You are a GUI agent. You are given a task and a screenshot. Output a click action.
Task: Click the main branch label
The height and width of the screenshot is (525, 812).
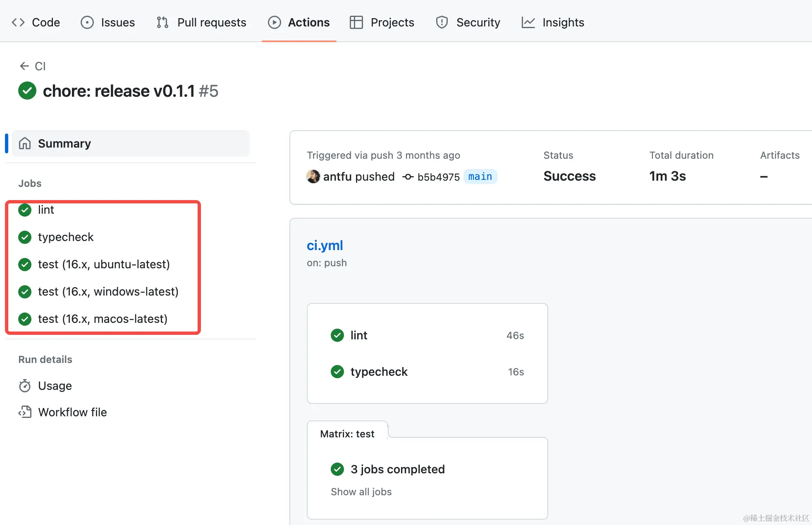point(480,177)
